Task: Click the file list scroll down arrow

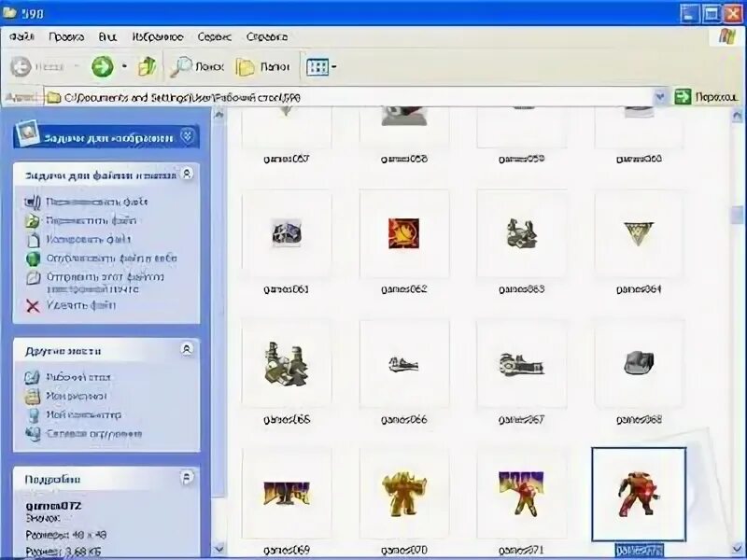Action: (737, 548)
